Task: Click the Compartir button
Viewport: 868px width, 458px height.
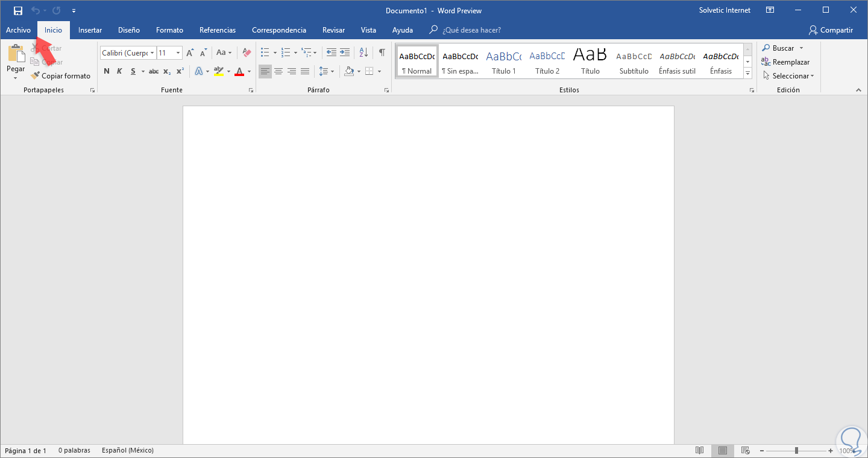Action: pyautogui.click(x=831, y=30)
